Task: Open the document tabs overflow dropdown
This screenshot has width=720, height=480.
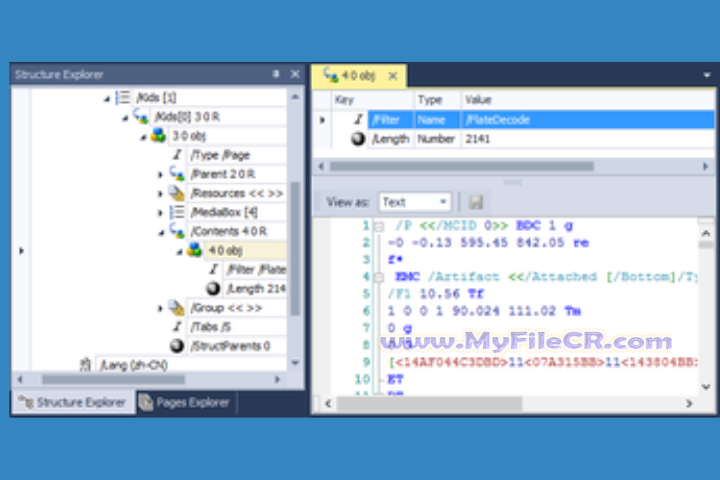Action: click(707, 75)
